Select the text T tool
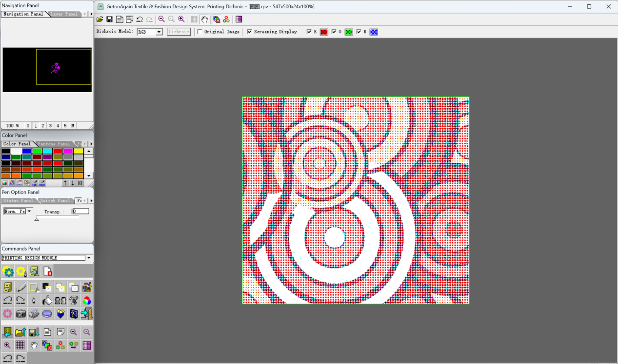This screenshot has width=618, height=364. click(74, 301)
